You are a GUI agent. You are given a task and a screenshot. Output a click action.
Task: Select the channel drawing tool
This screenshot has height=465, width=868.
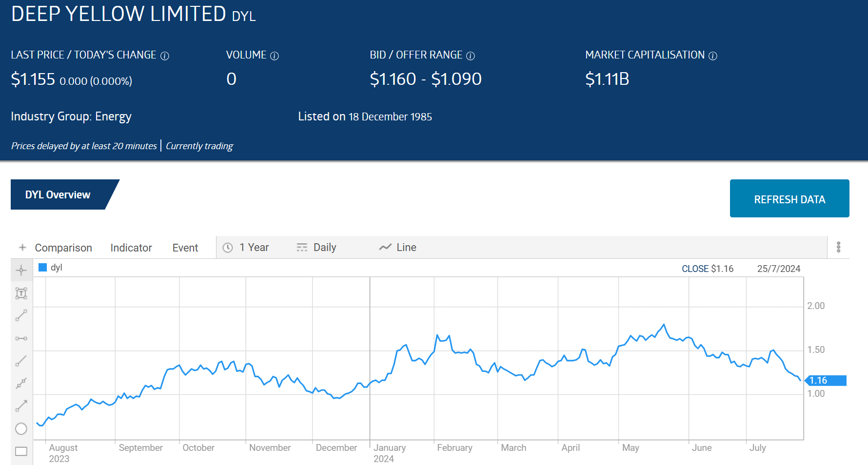(x=21, y=383)
